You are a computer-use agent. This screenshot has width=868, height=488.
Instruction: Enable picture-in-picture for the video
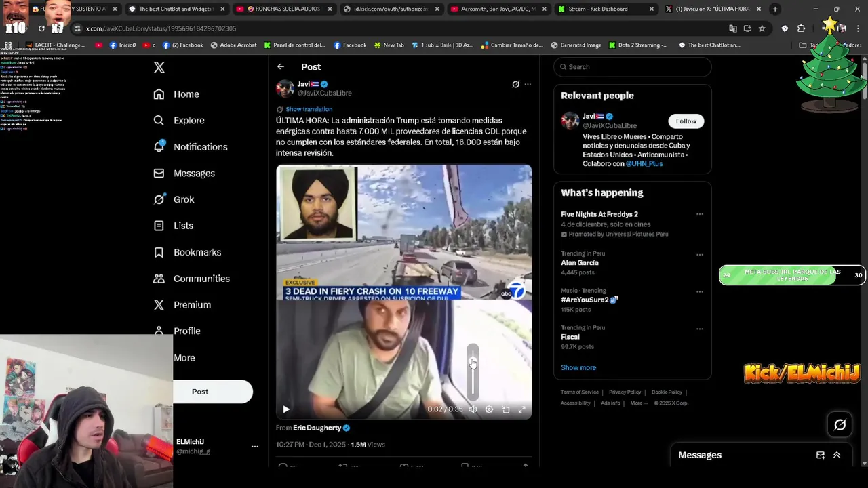[506, 409]
